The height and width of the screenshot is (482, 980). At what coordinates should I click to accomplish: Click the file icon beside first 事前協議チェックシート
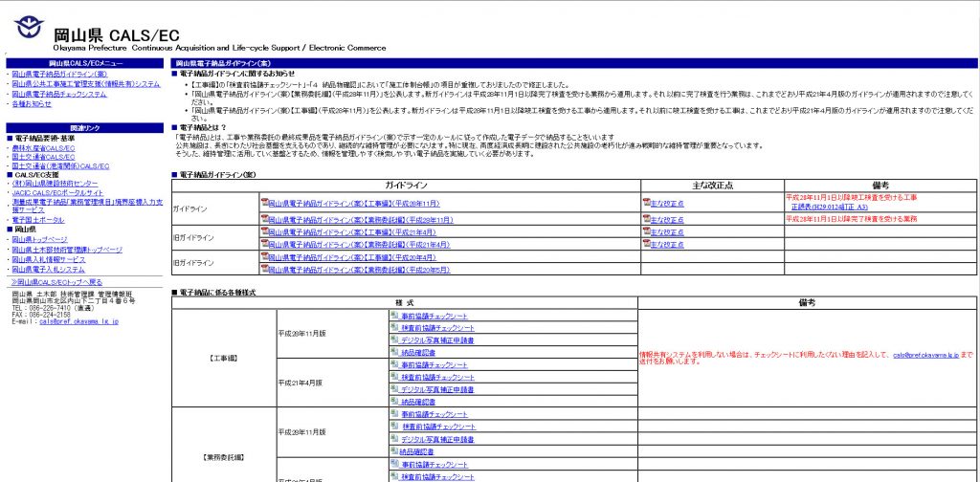pyautogui.click(x=394, y=315)
